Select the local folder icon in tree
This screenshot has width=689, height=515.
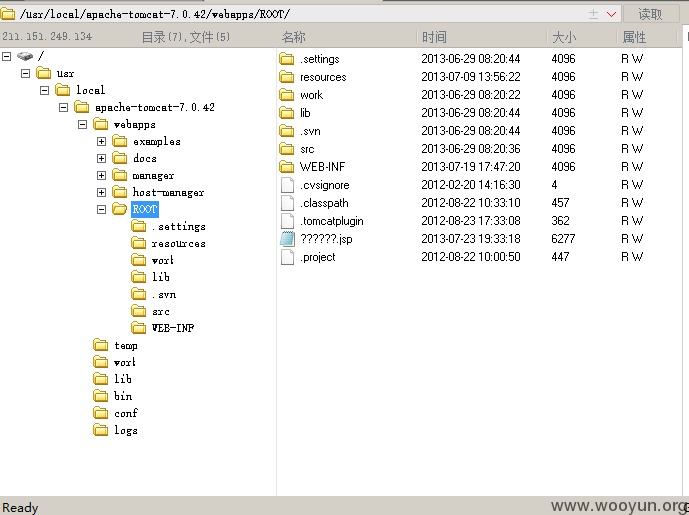point(62,90)
